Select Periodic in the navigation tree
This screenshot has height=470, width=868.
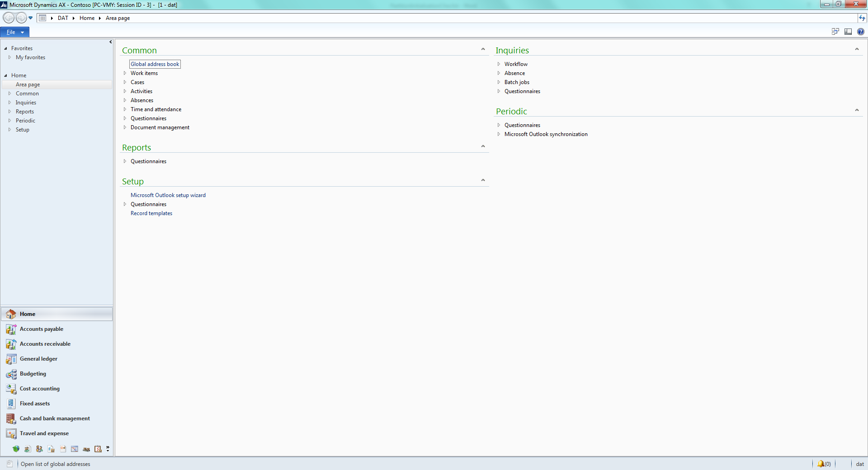[25, 121]
